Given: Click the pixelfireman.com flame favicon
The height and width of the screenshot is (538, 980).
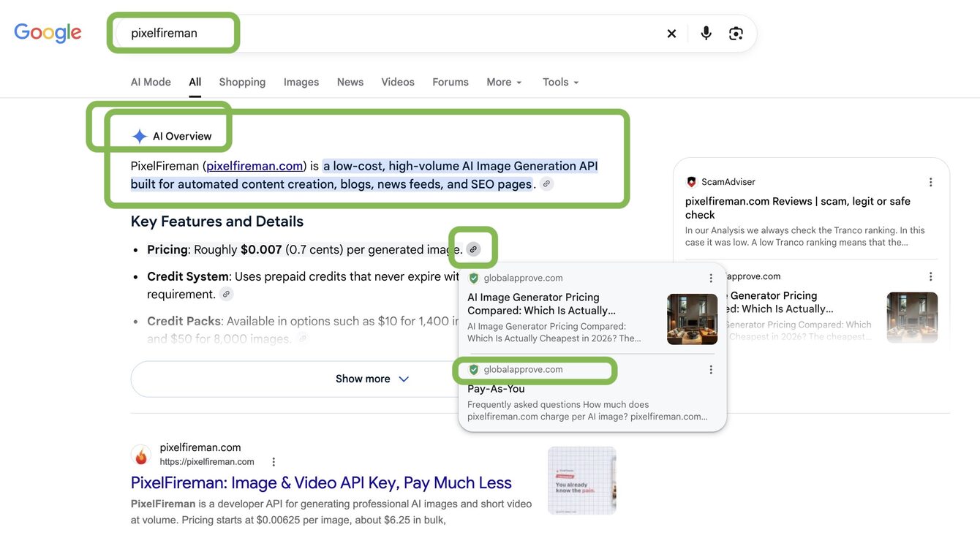Looking at the screenshot, I should pos(141,455).
